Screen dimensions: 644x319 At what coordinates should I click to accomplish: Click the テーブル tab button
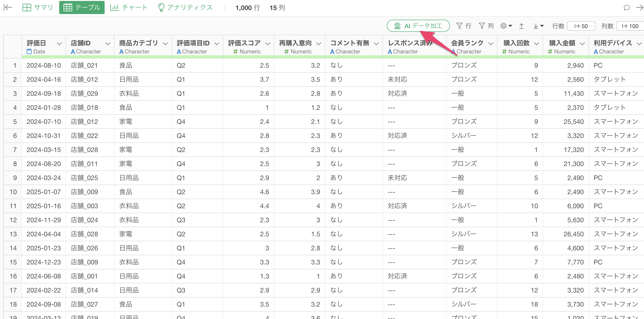click(82, 7)
